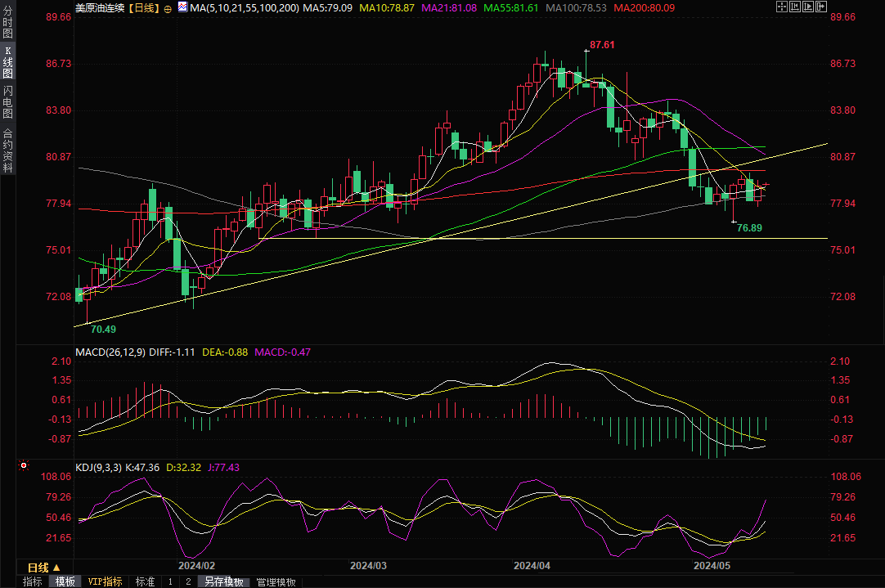The image size is (885, 588).
Task: Expand the 日线 period selector
Action: [x=38, y=568]
